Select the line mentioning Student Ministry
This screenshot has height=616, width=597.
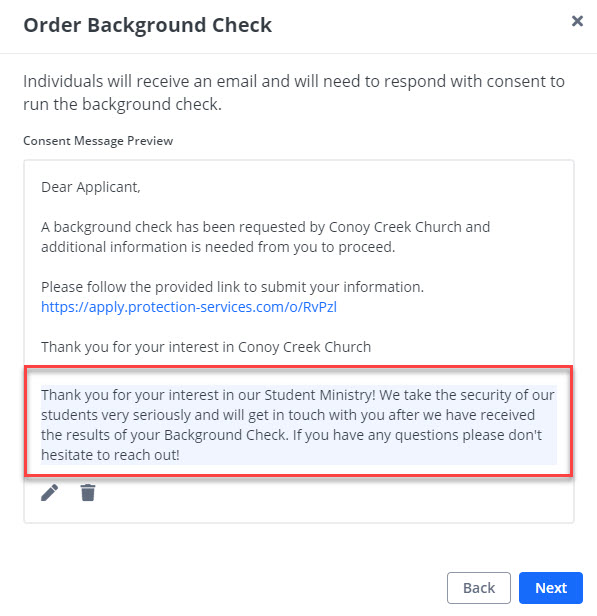pyautogui.click(x=298, y=395)
